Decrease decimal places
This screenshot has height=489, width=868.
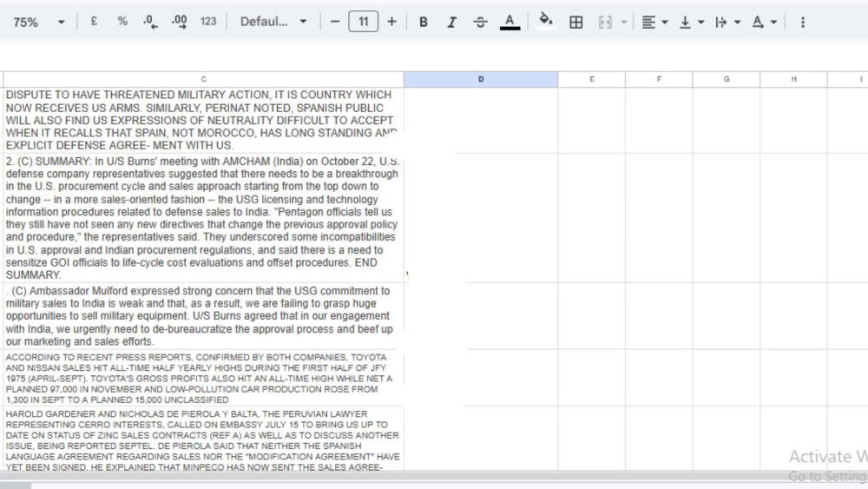[x=150, y=22]
